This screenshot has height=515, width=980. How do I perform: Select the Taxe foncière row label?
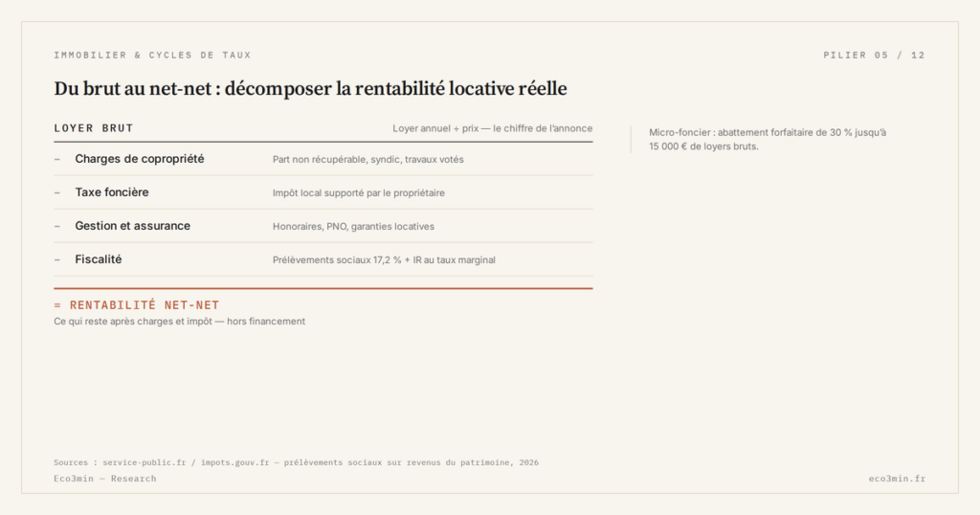click(112, 192)
